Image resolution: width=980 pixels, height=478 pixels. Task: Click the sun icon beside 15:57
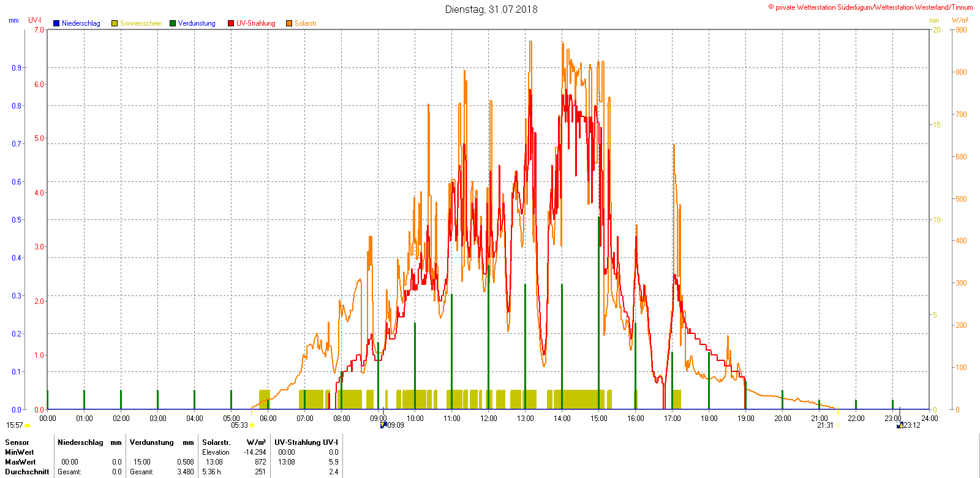(27, 425)
